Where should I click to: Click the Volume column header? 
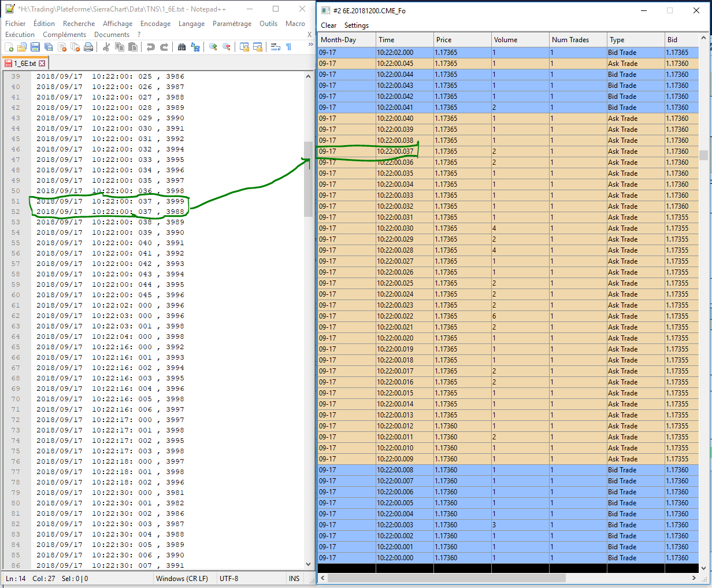[506, 40]
